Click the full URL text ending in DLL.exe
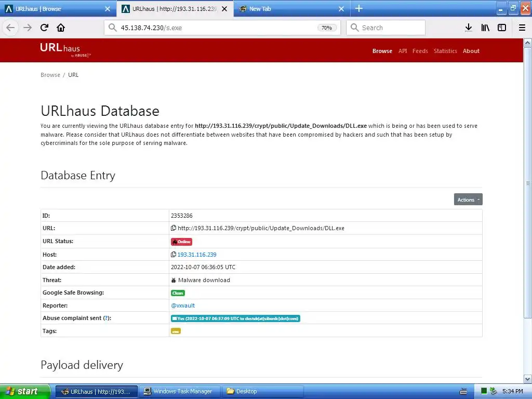The image size is (532, 399). 261,229
